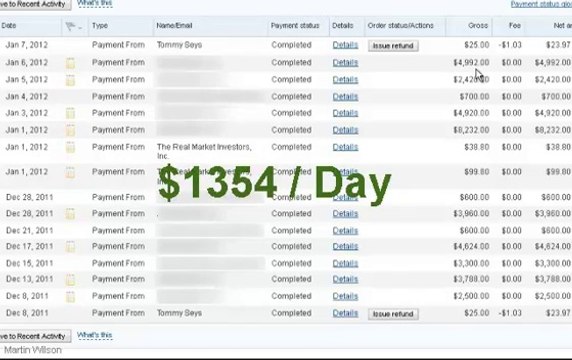This screenshot has height=360, width=572.
Task: Click the Name/Email column header
Action: pos(174,26)
